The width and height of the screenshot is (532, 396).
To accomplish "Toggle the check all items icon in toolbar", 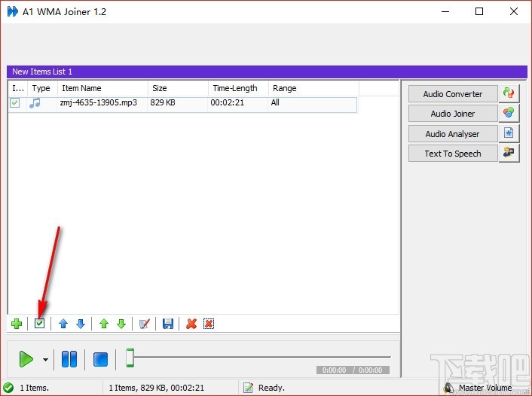I will click(x=40, y=324).
